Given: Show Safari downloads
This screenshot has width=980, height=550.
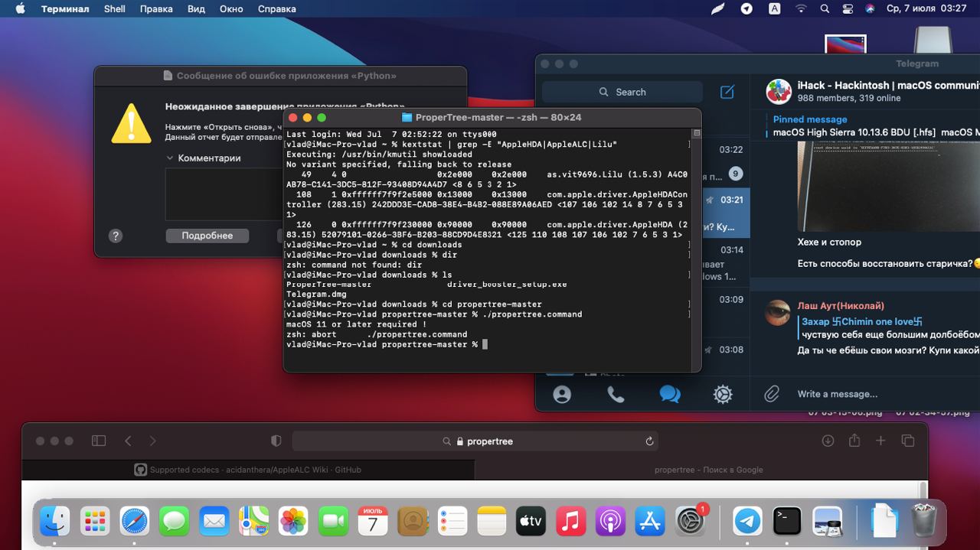Looking at the screenshot, I should [x=828, y=441].
